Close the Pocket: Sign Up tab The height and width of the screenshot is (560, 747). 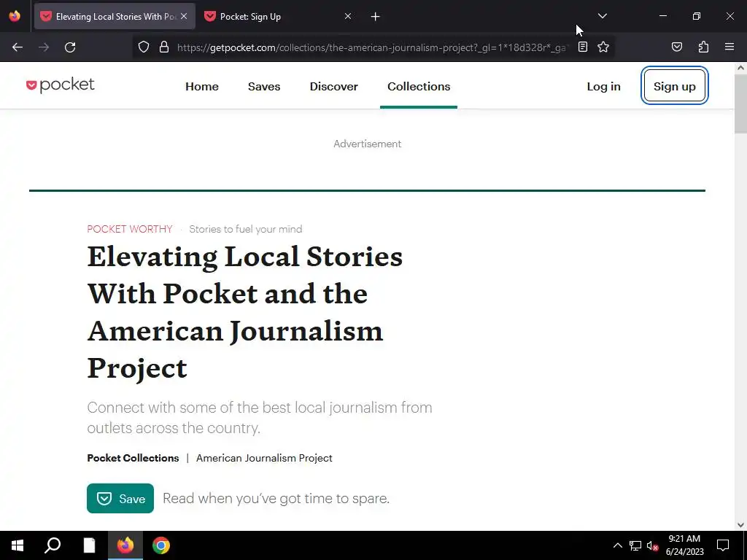point(348,16)
